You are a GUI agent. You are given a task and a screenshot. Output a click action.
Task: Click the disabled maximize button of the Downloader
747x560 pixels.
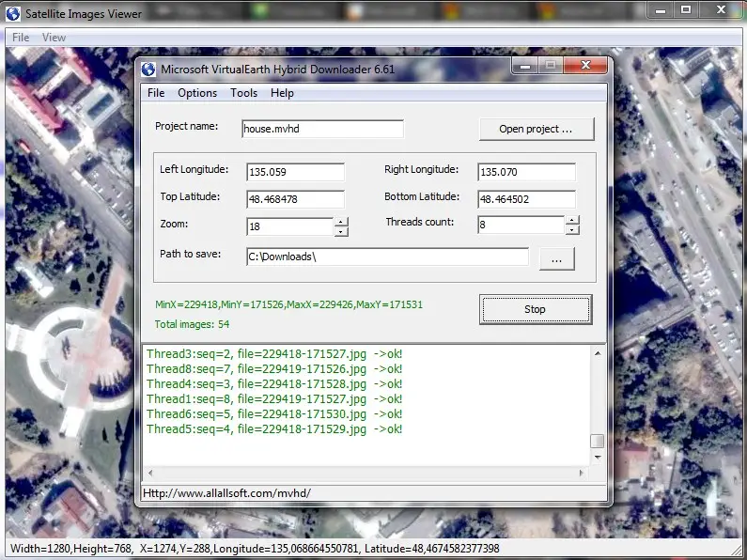click(551, 66)
